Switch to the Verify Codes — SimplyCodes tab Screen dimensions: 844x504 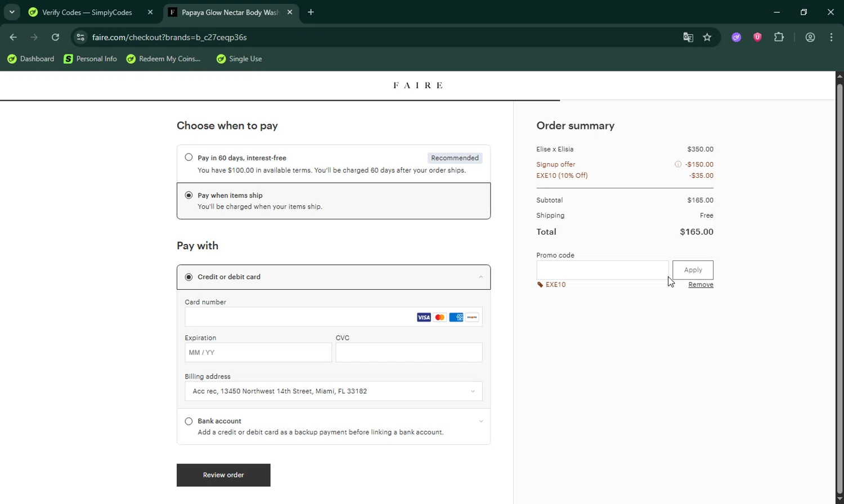(87, 12)
